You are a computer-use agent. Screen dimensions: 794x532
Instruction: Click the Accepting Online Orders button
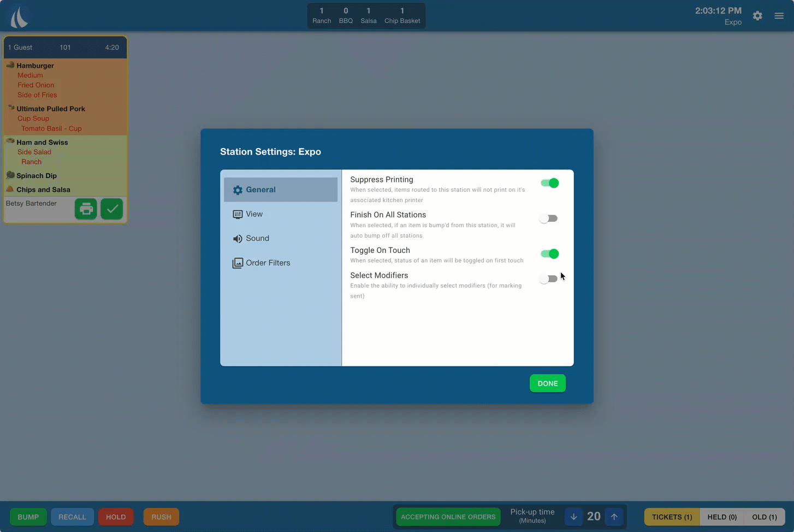point(448,517)
